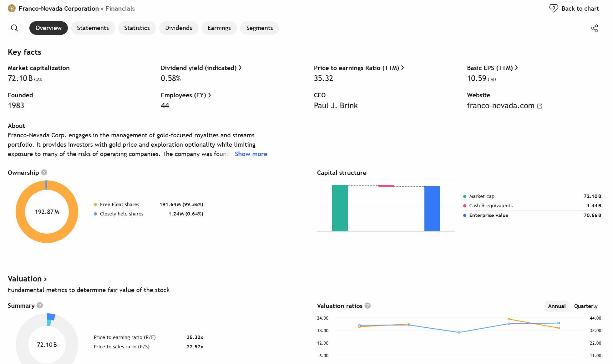This screenshot has height=364, width=613.
Task: Expand Price to earnings Ratio (TTM)
Action: tap(359, 68)
